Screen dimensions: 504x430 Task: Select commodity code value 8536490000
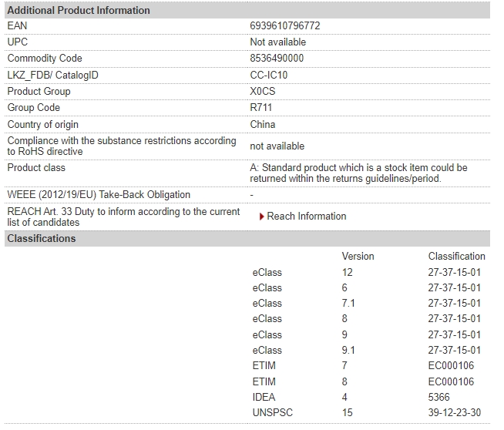tap(277, 58)
